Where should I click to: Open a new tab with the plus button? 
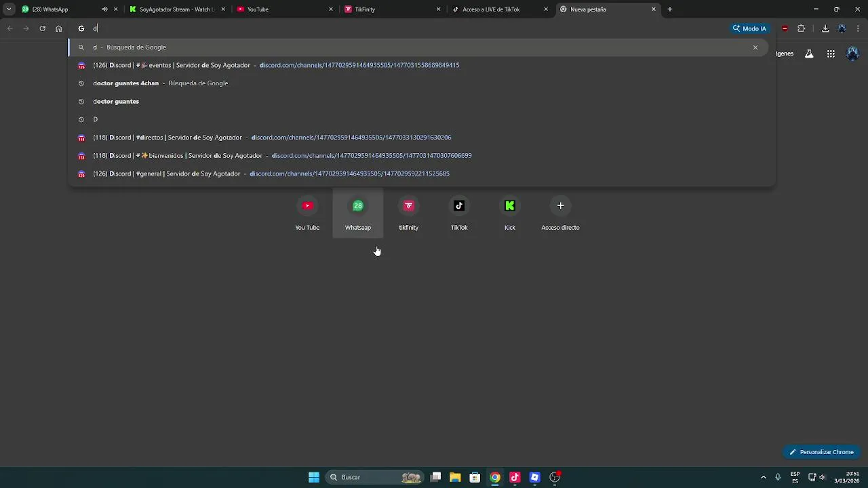pos(670,9)
